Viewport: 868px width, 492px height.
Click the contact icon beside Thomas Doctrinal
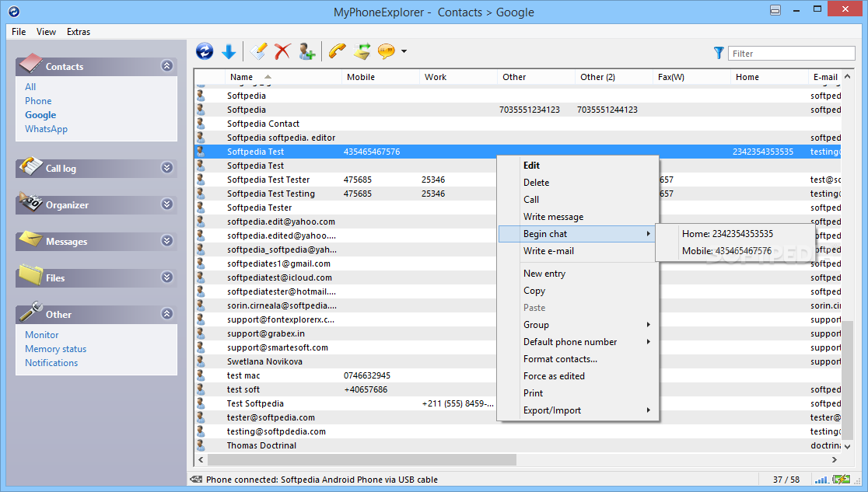click(x=201, y=445)
